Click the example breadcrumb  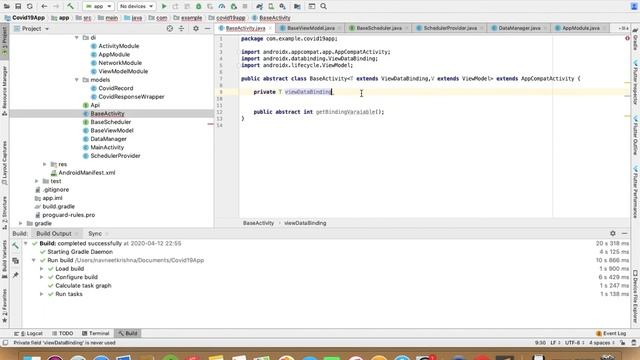coord(188,18)
